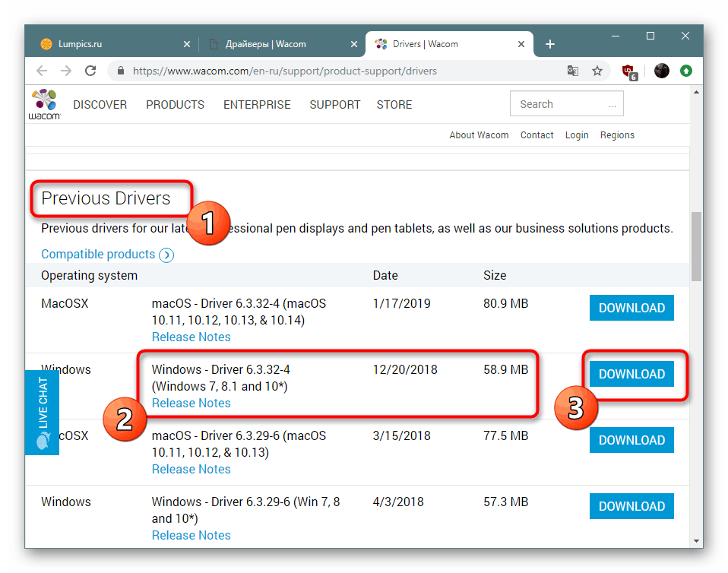Click the Previous Drivers heading
728x573 pixels.
106,198
